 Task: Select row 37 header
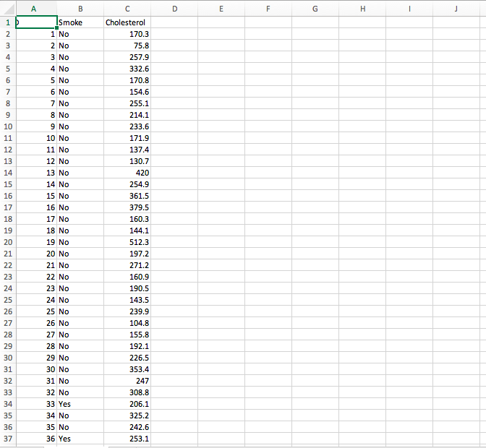click(x=8, y=439)
